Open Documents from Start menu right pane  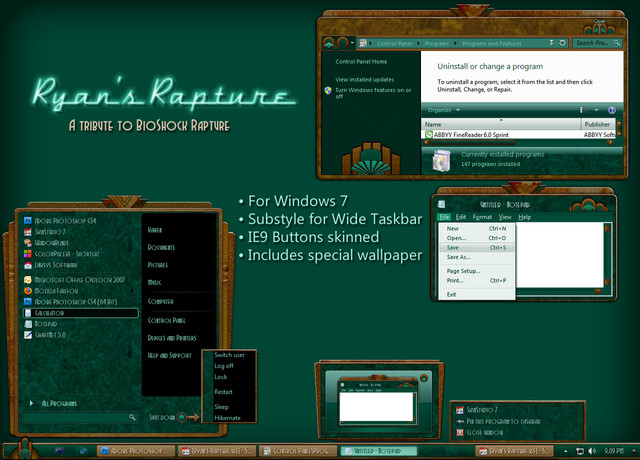[161, 247]
